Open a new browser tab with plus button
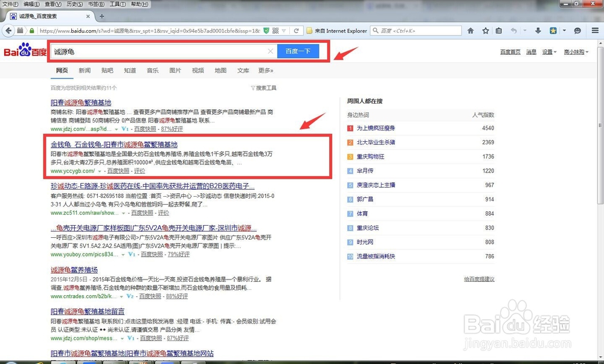Screen dimensions: 604x364 tap(103, 16)
